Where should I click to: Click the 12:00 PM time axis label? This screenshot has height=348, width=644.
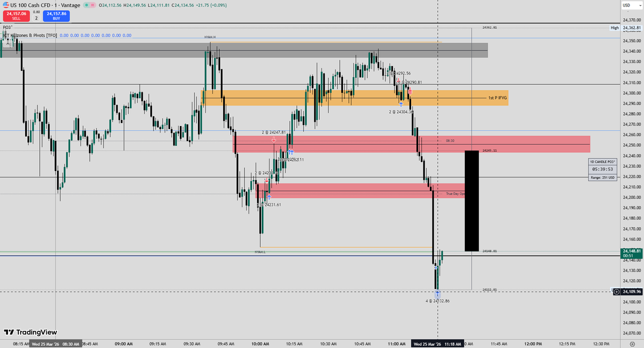[533, 344]
